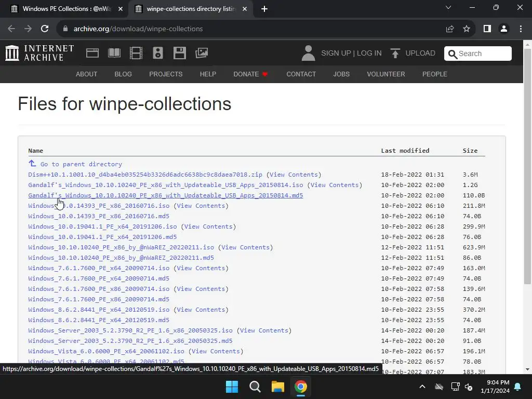The width and height of the screenshot is (532, 399).
Task: Click the UPLOAD link text
Action: pyautogui.click(x=420, y=54)
